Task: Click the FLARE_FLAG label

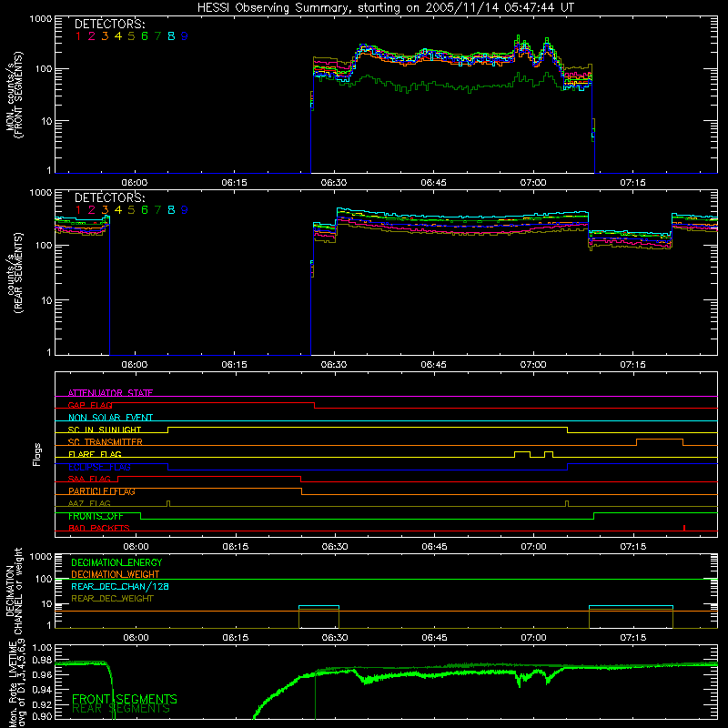Action: pos(95,454)
